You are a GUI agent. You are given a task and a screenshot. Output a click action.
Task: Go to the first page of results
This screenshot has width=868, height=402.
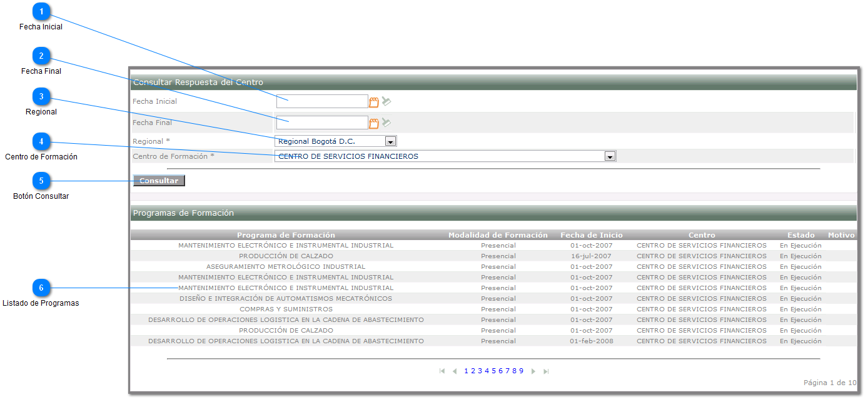[442, 371]
